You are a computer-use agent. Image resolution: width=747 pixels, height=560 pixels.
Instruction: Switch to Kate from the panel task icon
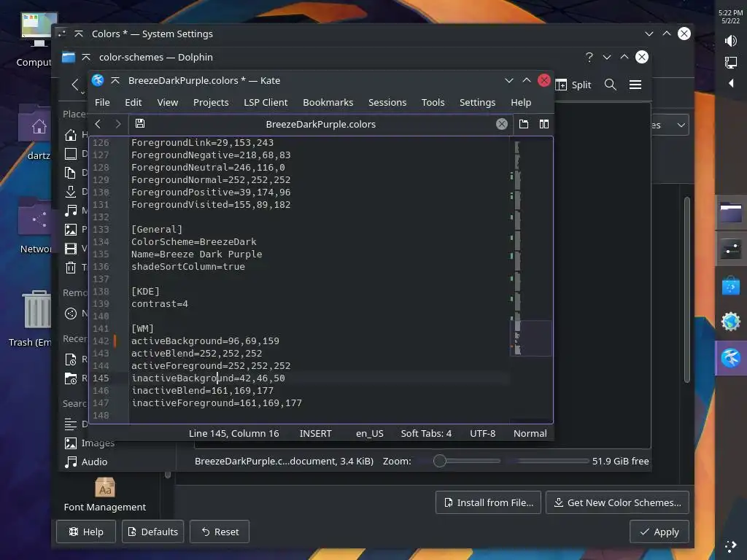(731, 357)
